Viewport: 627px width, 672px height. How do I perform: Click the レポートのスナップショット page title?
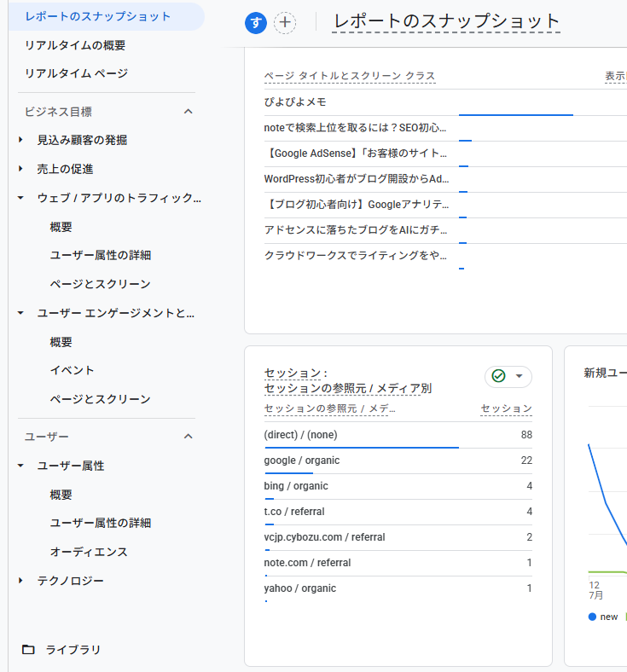(446, 21)
